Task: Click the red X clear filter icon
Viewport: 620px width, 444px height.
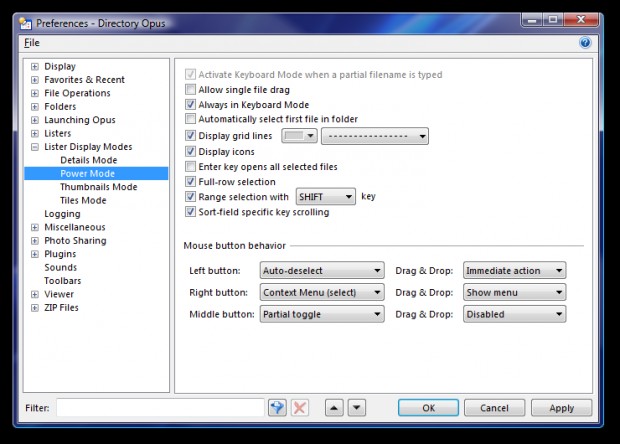Action: 300,407
